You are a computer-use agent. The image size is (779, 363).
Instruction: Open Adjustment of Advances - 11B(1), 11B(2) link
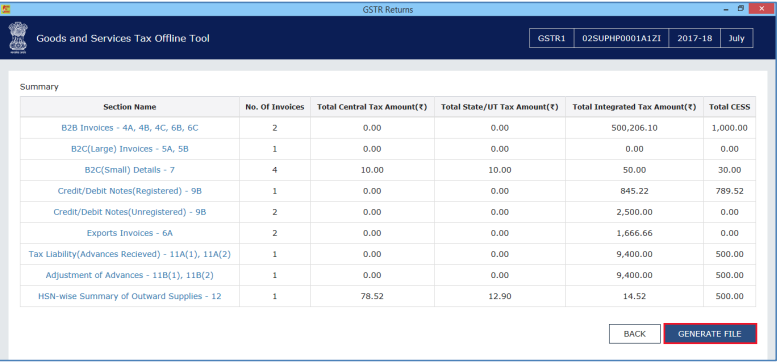tap(130, 275)
